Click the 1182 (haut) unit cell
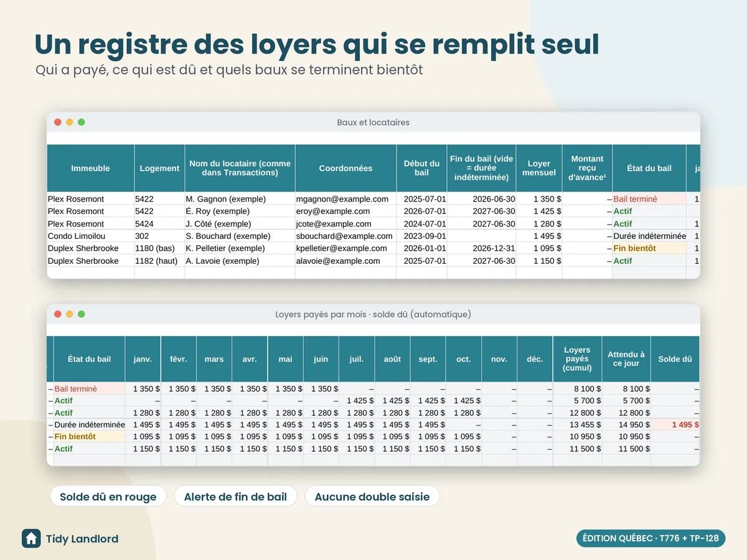747x560 pixels. (159, 261)
